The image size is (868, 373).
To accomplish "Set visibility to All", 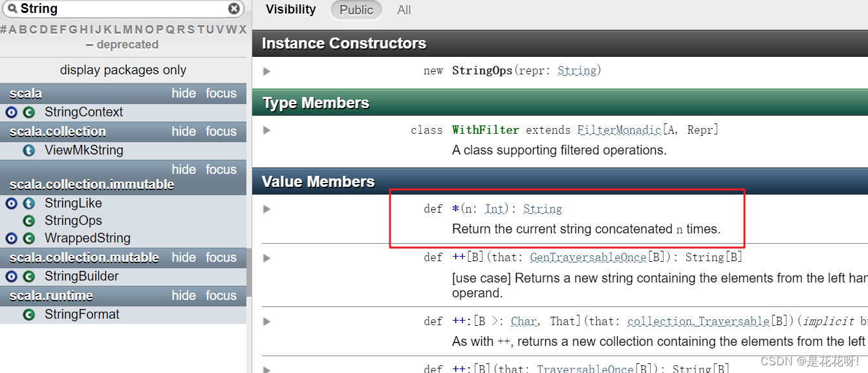I will tap(404, 10).
